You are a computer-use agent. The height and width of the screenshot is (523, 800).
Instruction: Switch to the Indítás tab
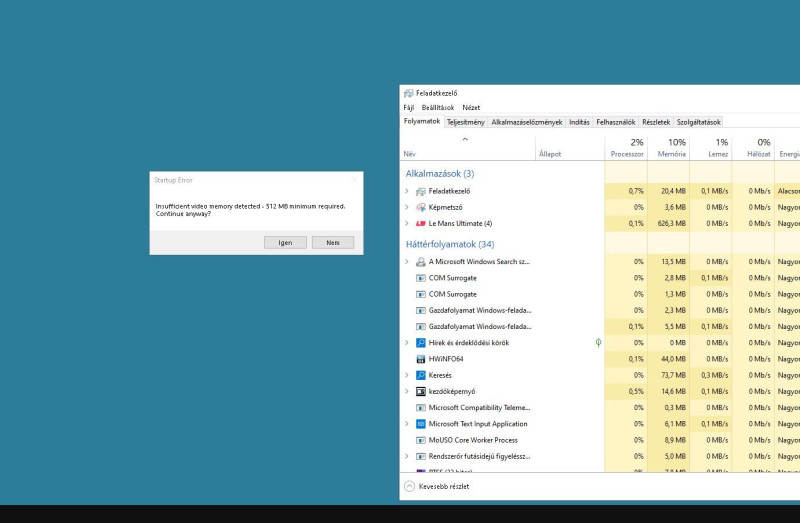pos(579,122)
